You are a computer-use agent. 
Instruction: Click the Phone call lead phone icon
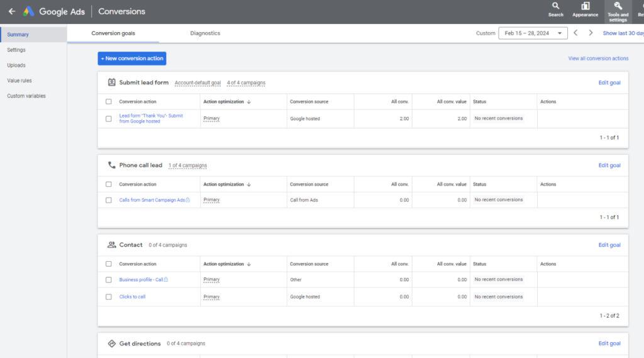pos(112,165)
